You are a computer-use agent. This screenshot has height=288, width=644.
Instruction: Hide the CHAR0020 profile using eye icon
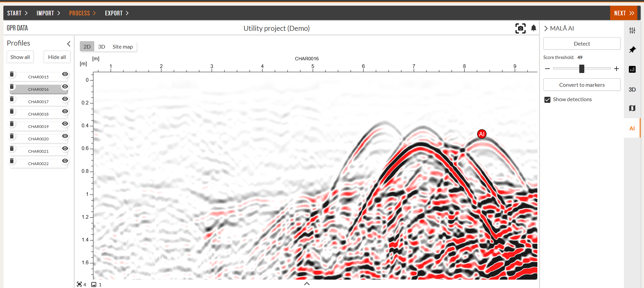65,136
